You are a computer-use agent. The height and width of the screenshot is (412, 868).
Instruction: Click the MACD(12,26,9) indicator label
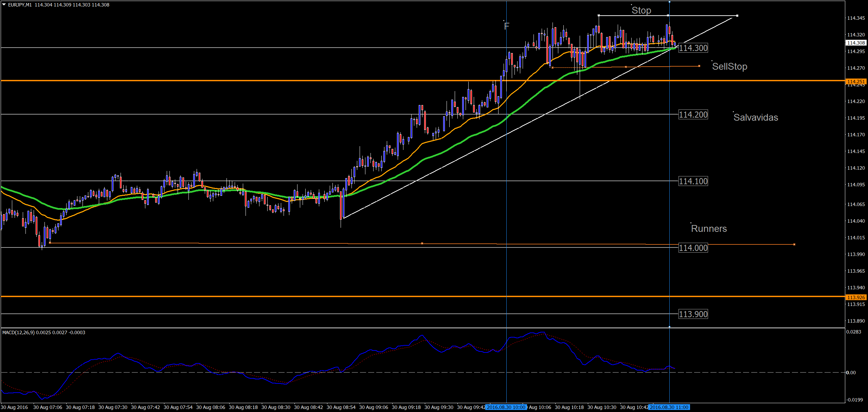pos(18,332)
